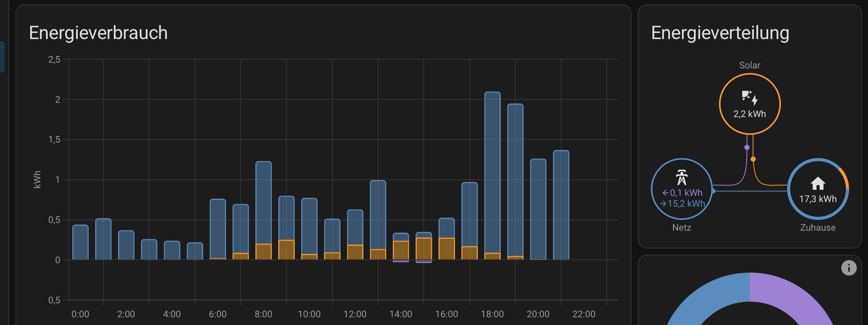
Task: Click the 12:00 x-axis label
Action: [x=355, y=314]
